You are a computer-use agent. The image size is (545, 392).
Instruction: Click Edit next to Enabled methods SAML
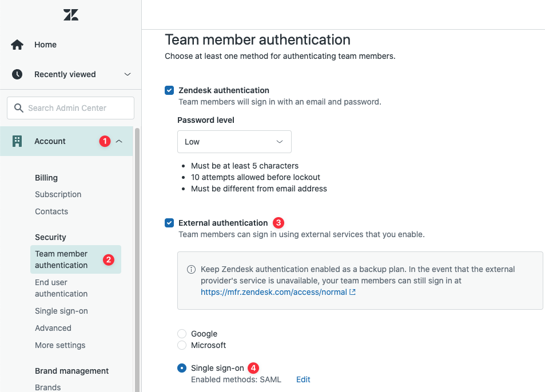303,379
